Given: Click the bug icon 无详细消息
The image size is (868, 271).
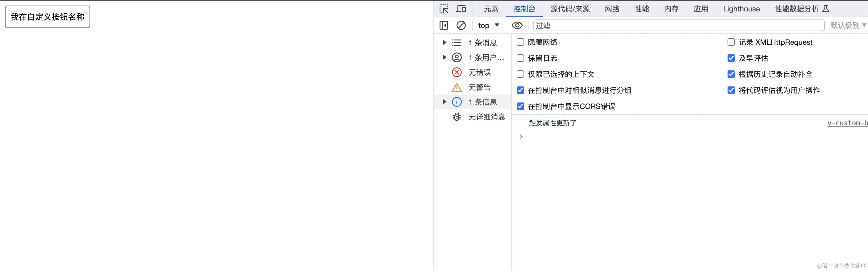Looking at the screenshot, I should pos(457,117).
